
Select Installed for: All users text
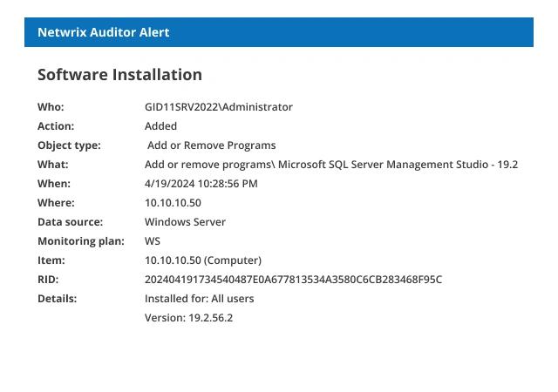(x=200, y=299)
